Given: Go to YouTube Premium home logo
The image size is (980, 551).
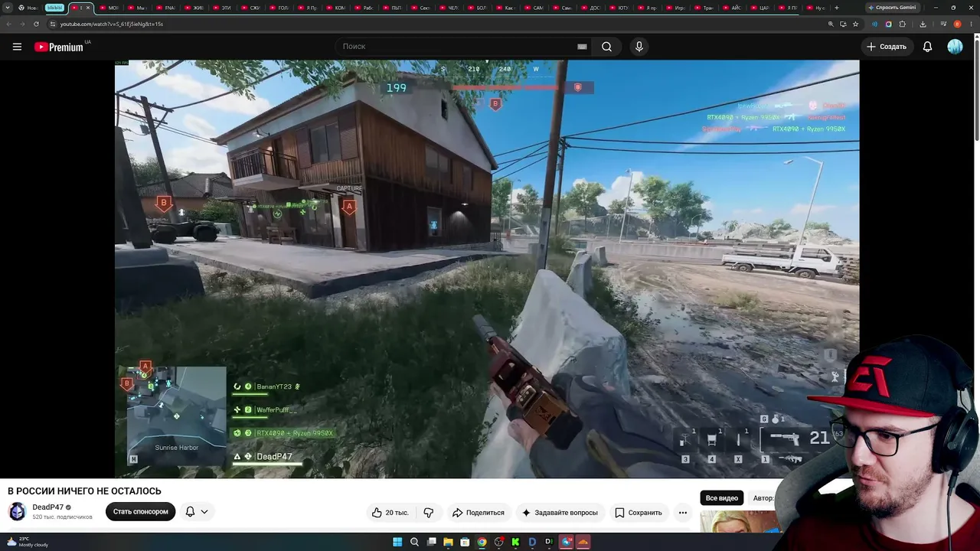Looking at the screenshot, I should click(x=59, y=47).
